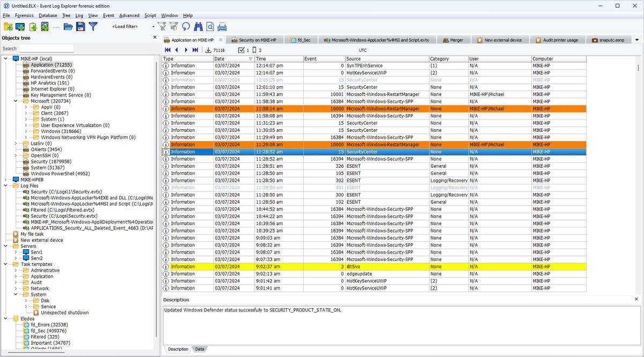Save the log view with the floppy disk icon

coord(80,26)
